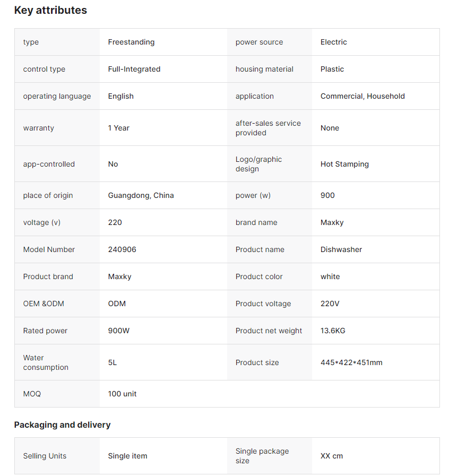Select the Dishwasher product name value
The width and height of the screenshot is (449, 476).
(341, 249)
